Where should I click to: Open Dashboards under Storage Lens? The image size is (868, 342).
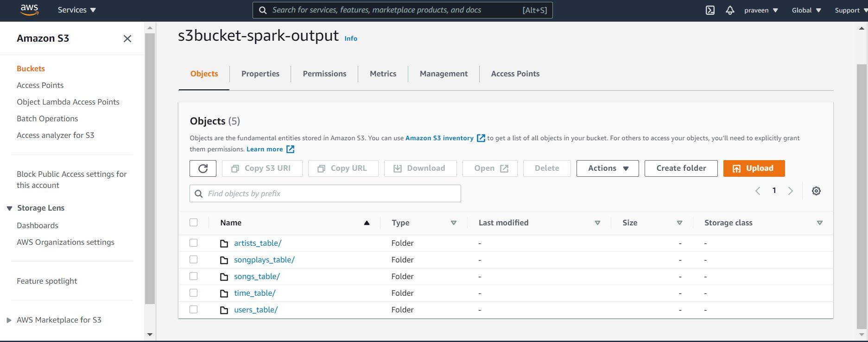click(x=38, y=225)
